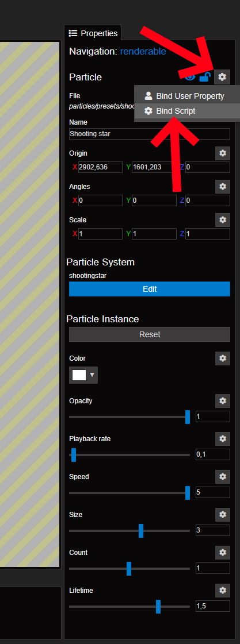Click the white Color swatch
This screenshot has width=240, height=644.
(79, 375)
